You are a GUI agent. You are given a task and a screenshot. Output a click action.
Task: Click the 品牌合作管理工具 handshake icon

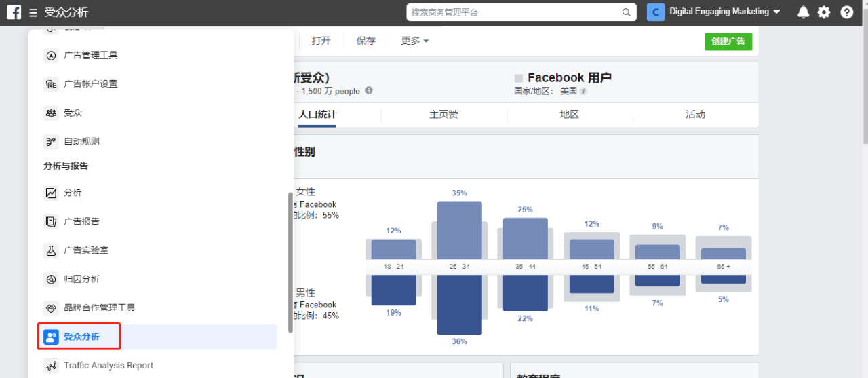(x=51, y=307)
